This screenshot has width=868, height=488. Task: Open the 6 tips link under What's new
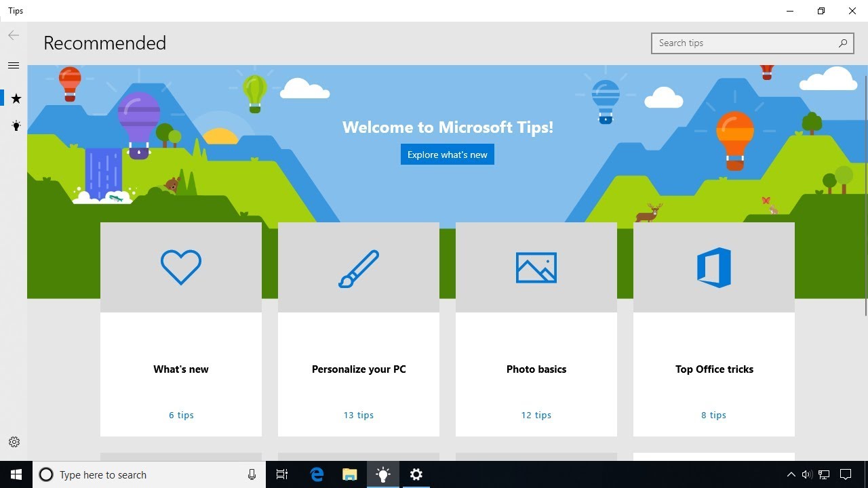[181, 415]
